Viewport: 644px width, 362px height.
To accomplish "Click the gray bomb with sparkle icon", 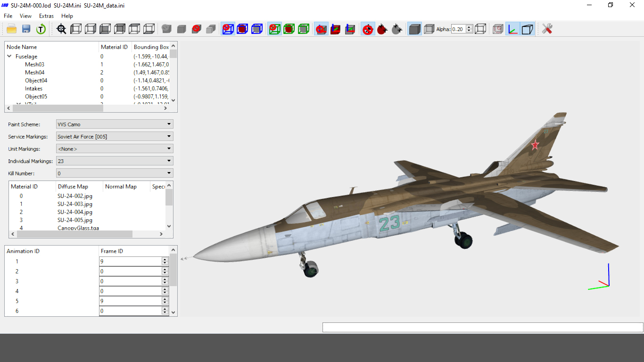I will coord(396,29).
